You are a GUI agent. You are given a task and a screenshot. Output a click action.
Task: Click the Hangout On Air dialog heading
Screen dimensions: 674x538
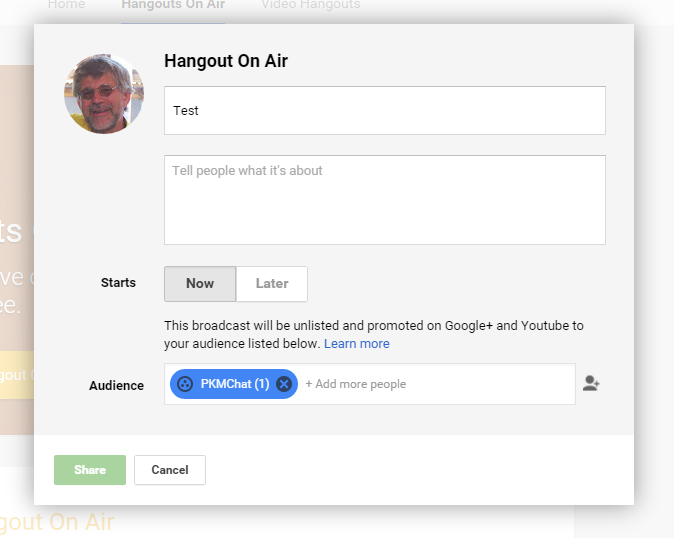[x=226, y=62]
